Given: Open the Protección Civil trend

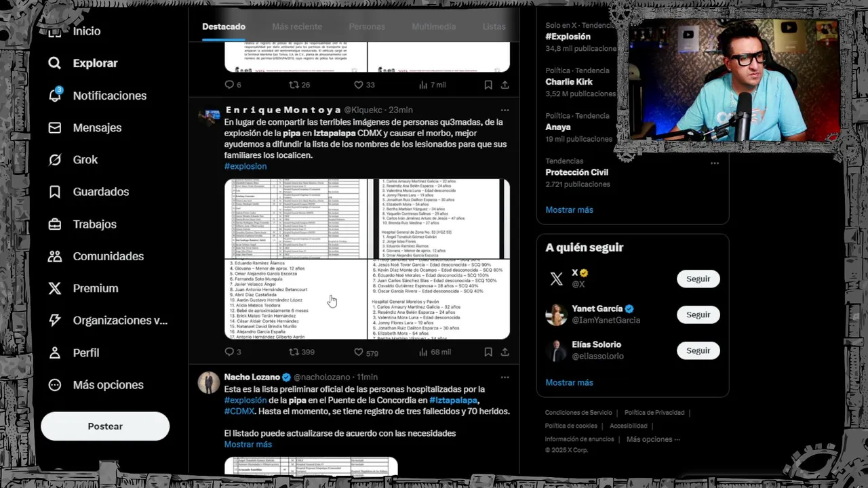Looking at the screenshot, I should point(577,172).
